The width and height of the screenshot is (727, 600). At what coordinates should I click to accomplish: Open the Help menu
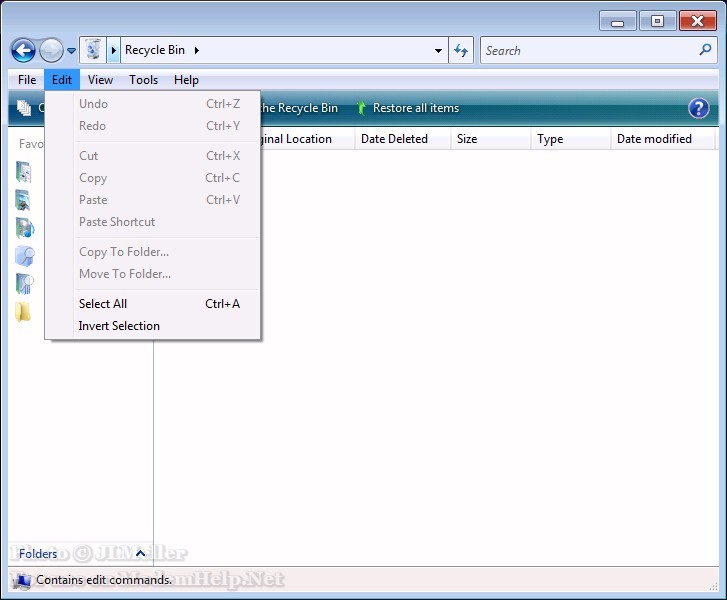pyautogui.click(x=186, y=80)
